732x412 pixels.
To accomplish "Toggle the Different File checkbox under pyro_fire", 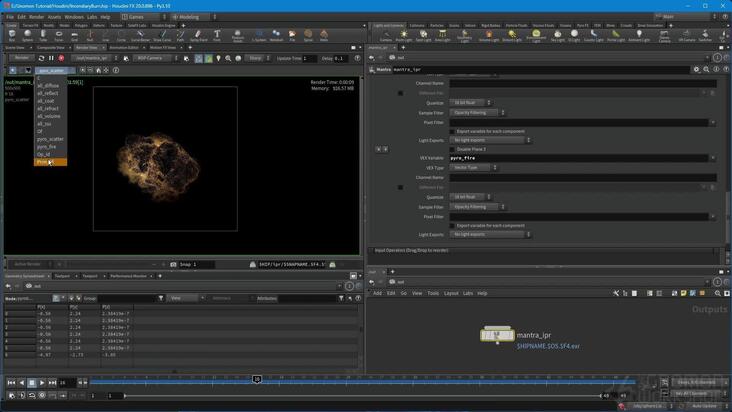I will pos(400,188).
